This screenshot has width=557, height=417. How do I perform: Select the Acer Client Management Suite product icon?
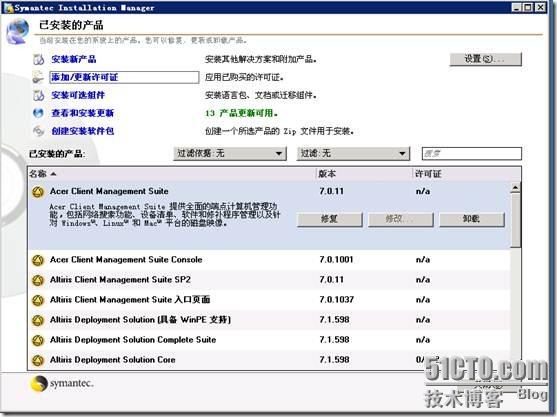[x=38, y=192]
